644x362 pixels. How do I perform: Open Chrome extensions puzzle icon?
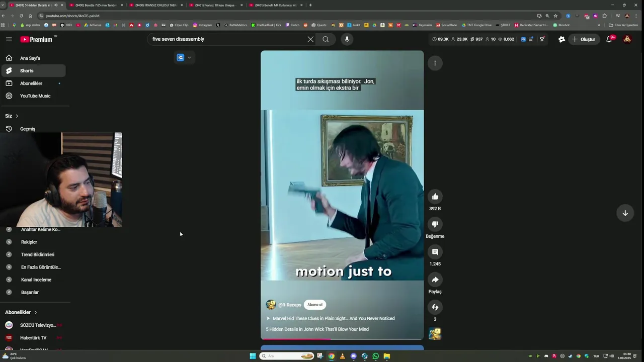[604, 16]
